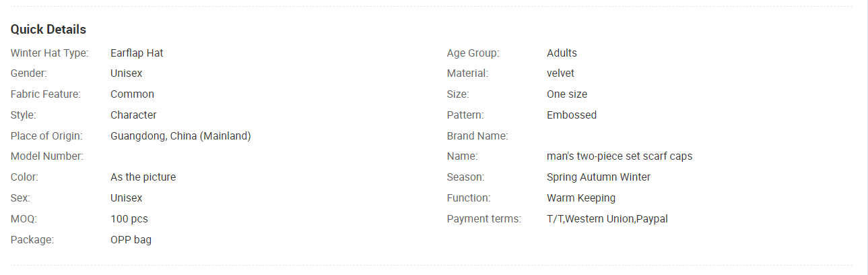
Task: Click the Character style value
Action: (x=133, y=115)
